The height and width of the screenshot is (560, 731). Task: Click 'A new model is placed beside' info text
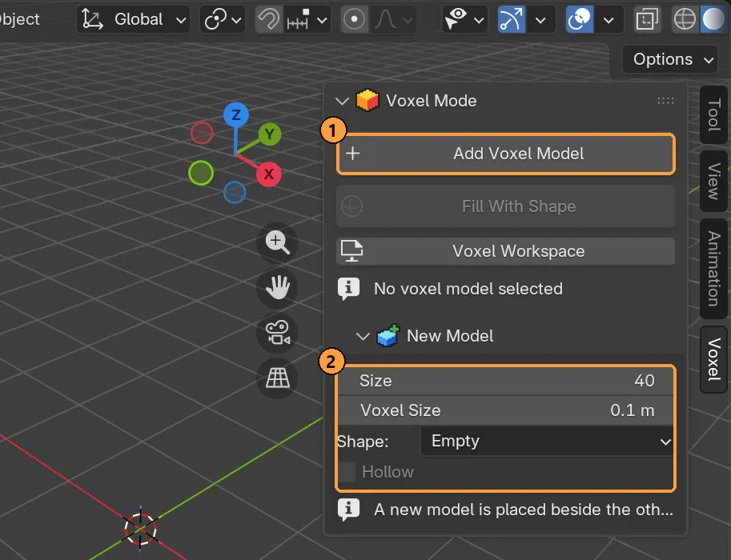[524, 510]
